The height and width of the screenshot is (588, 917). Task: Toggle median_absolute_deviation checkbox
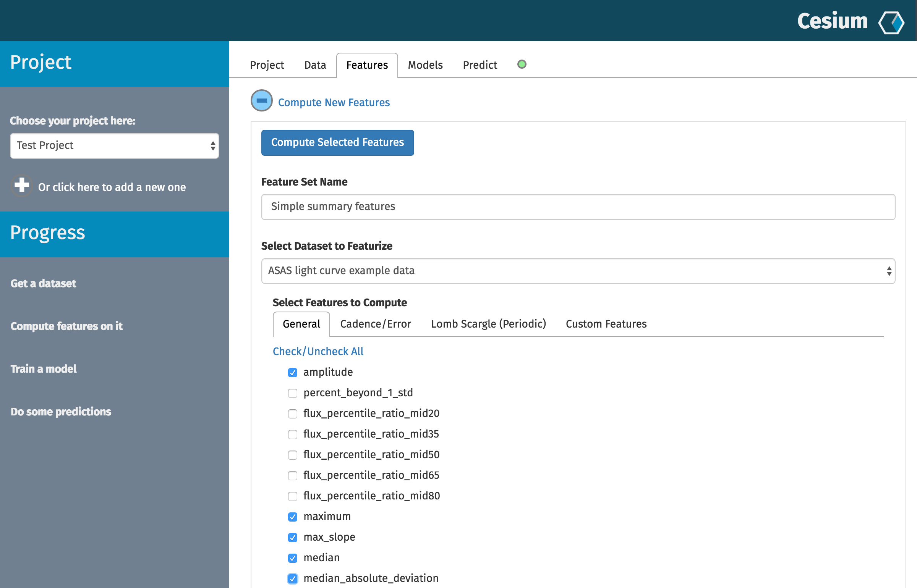(293, 578)
